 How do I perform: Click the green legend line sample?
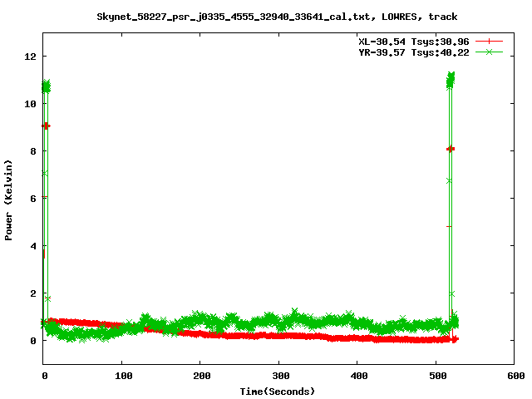(x=489, y=52)
